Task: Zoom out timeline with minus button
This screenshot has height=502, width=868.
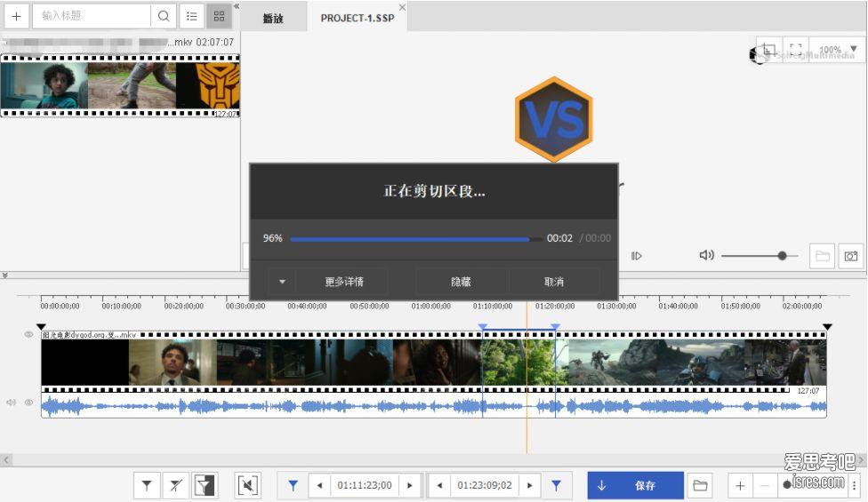Action: (765, 486)
